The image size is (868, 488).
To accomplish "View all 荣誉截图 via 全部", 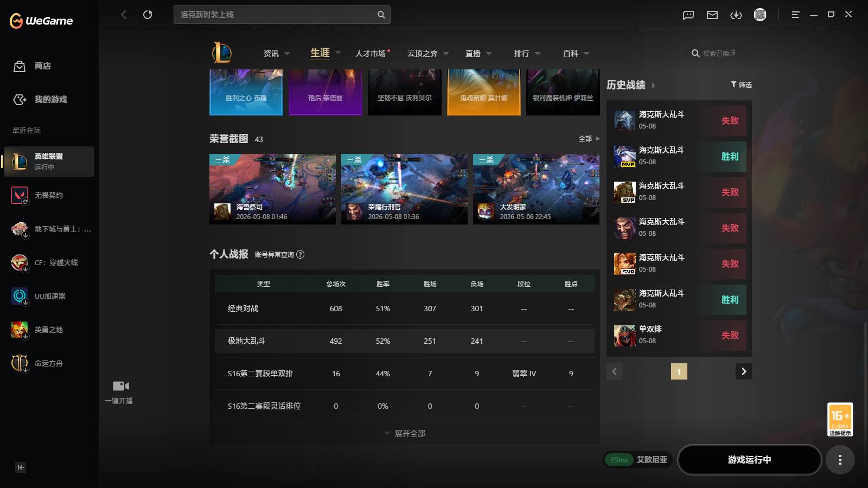I will 589,139.
